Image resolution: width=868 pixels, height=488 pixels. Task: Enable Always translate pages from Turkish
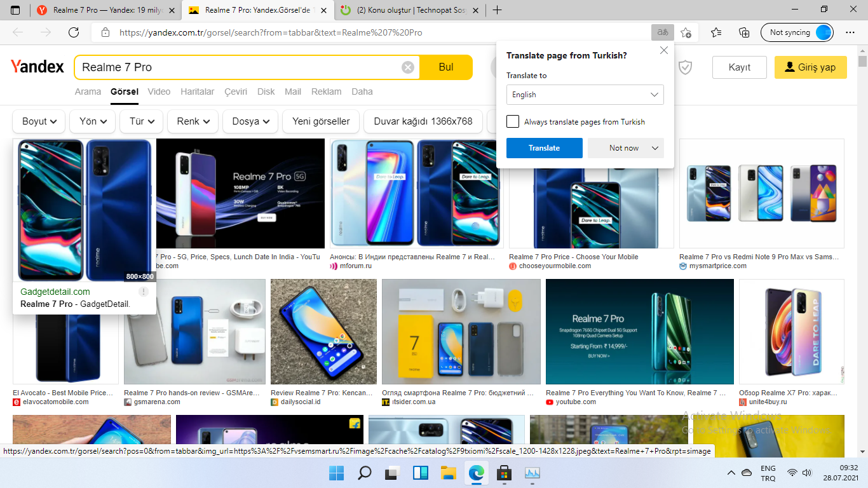click(x=513, y=121)
